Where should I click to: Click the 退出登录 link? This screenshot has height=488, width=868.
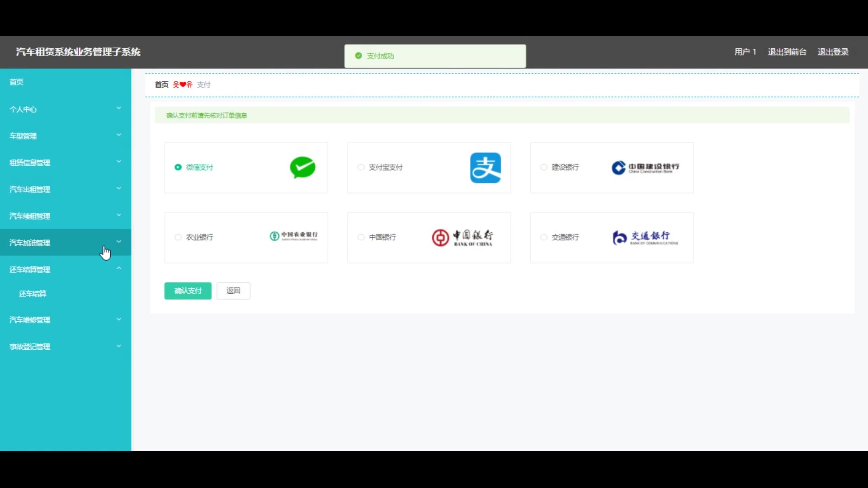833,52
